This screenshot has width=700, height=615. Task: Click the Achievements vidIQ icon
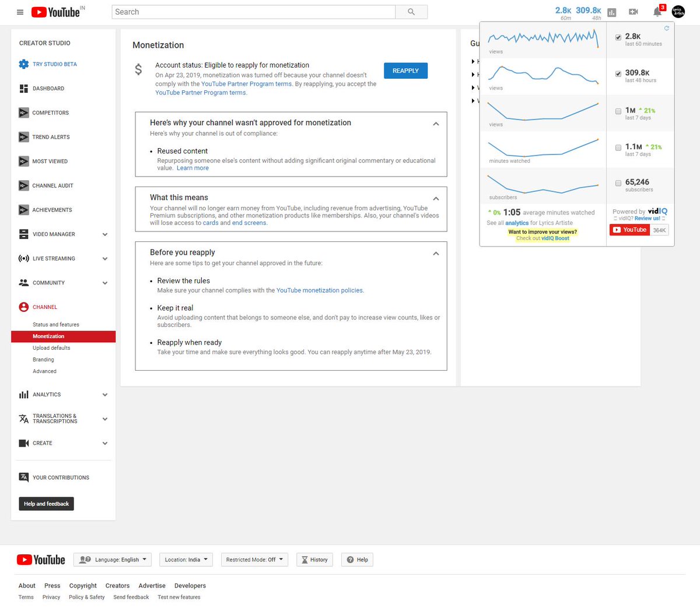coord(24,210)
